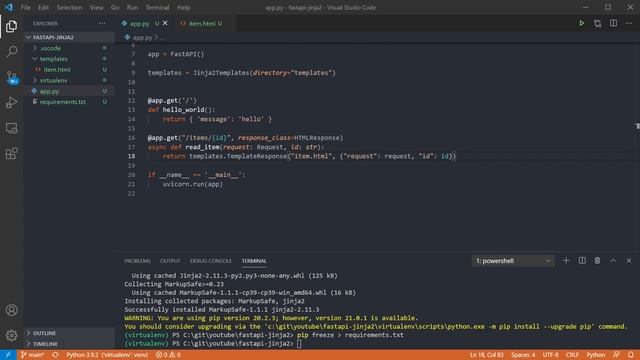Open the Remote Explorer view

click(11, 128)
